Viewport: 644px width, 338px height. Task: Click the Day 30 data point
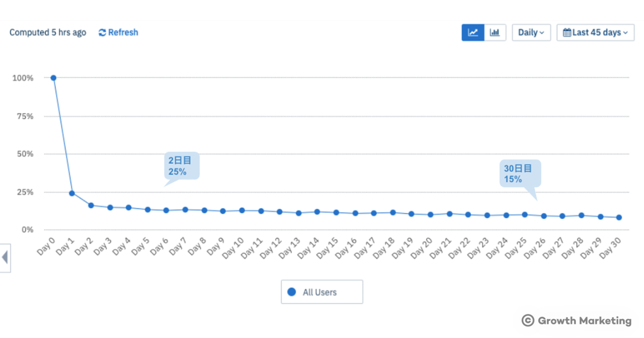tap(619, 217)
